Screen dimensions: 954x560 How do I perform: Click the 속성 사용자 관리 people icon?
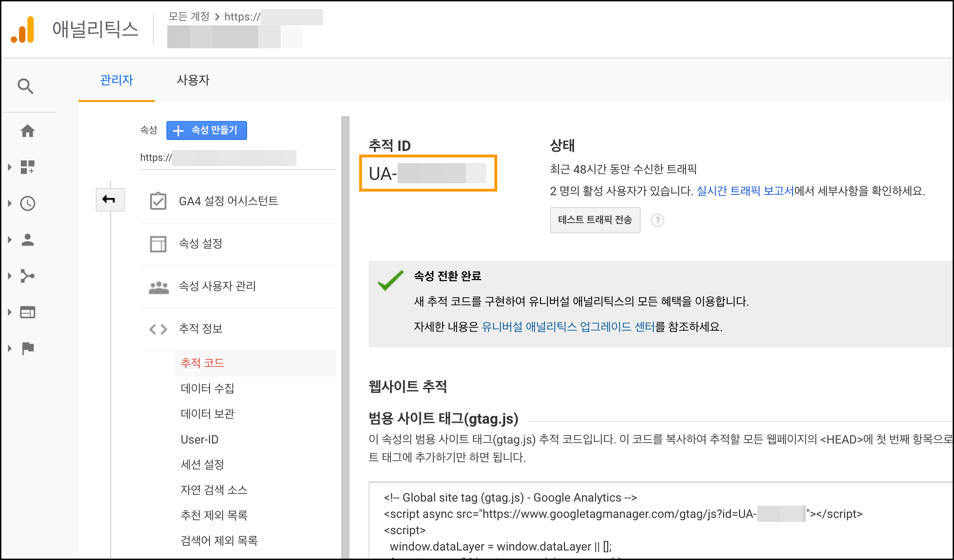(159, 287)
